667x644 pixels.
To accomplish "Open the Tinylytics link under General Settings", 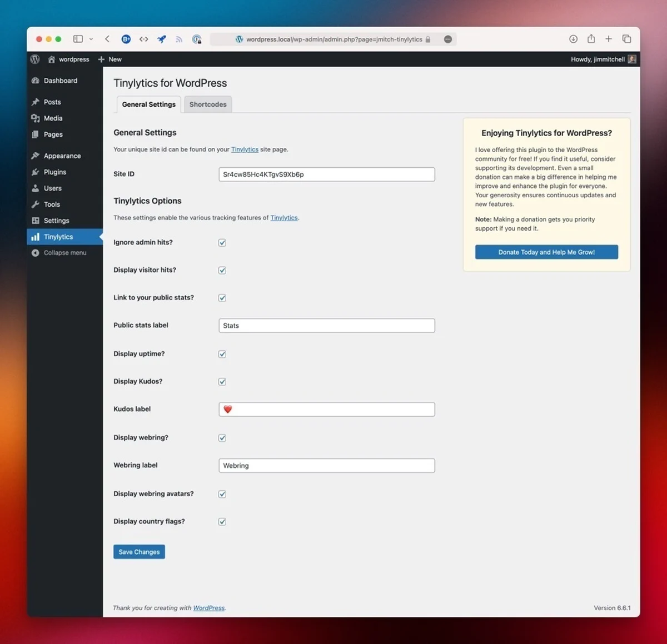I will [x=245, y=149].
